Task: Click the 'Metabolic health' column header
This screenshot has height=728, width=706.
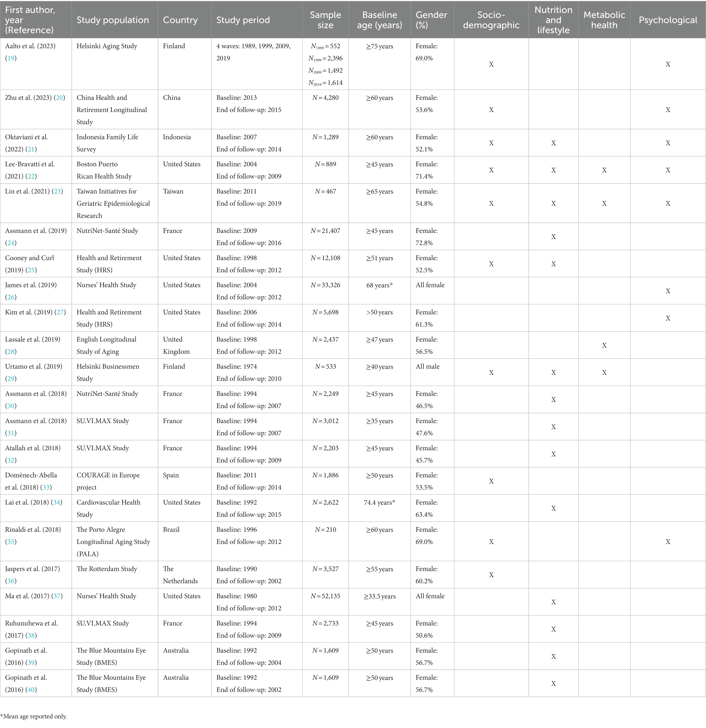Action: [604, 20]
